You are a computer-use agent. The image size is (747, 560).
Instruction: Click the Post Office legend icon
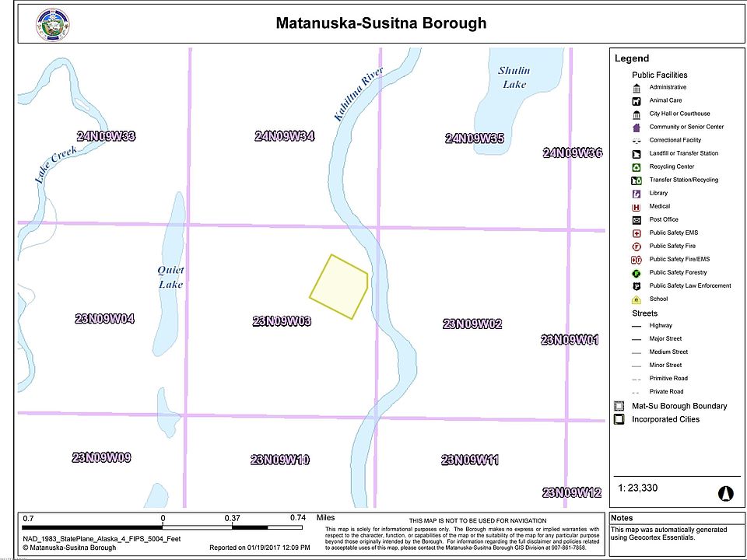[636, 220]
